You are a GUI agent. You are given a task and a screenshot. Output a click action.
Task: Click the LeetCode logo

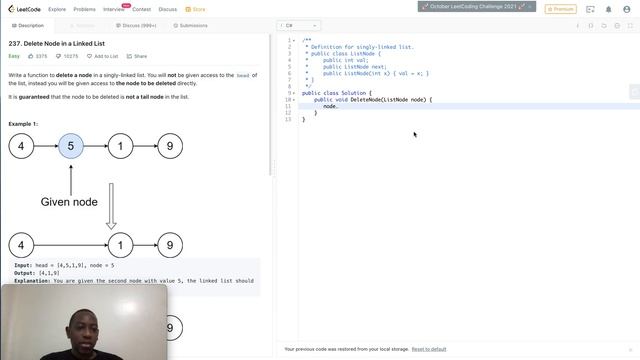24,9
